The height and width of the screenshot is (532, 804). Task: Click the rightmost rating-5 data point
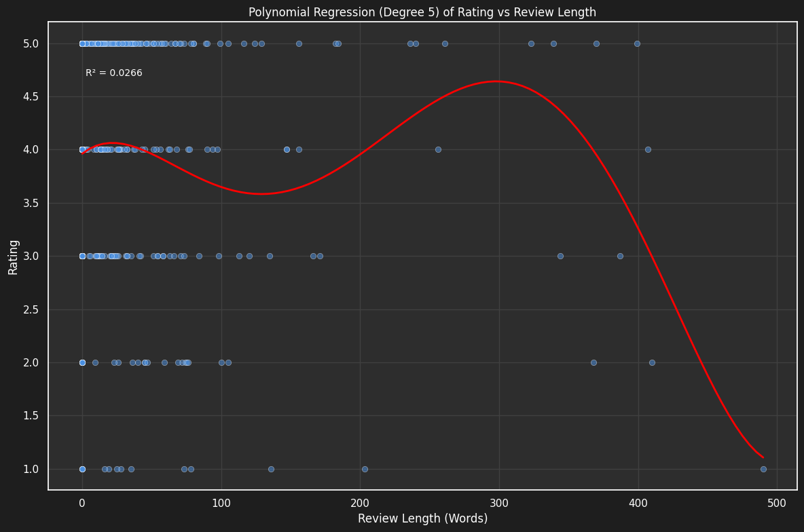636,43
